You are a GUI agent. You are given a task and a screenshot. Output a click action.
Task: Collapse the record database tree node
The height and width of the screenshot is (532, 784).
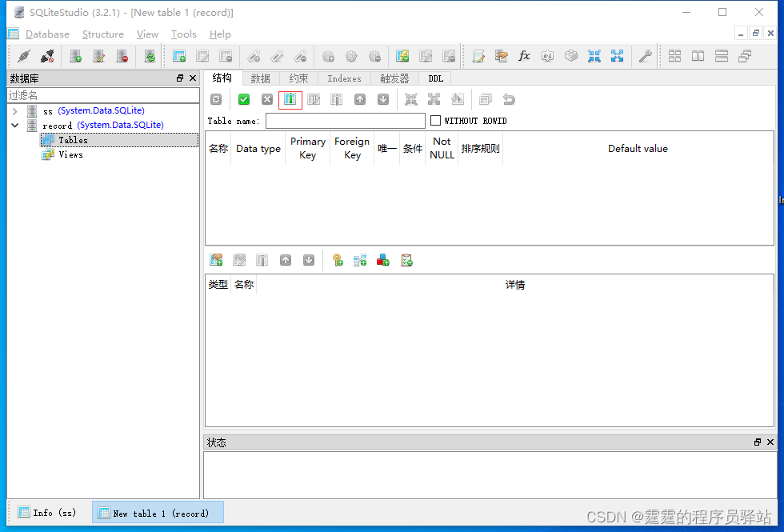pos(15,125)
